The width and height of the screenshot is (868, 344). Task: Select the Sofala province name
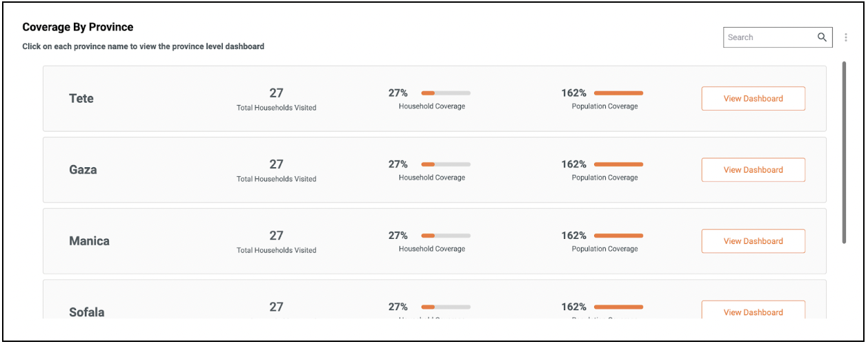(87, 312)
